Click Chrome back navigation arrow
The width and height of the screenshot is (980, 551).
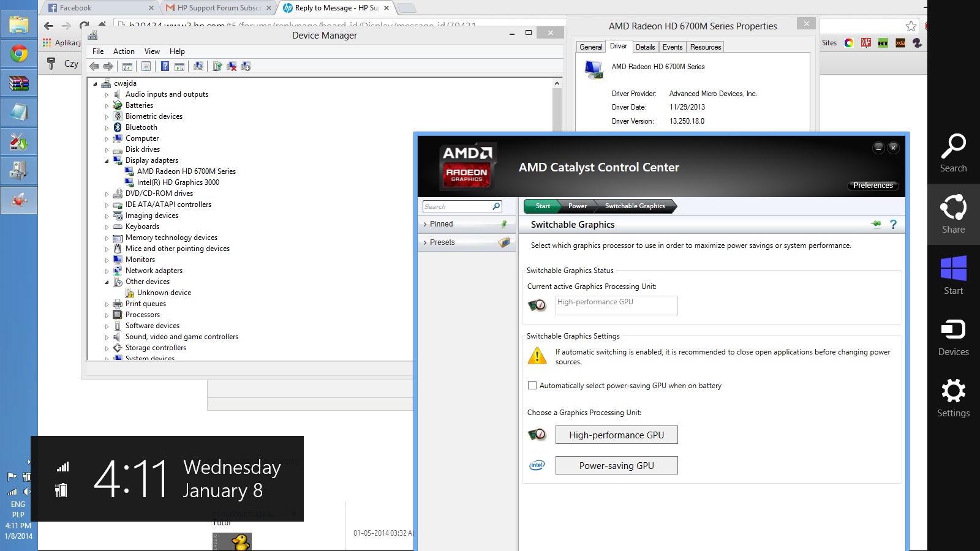tap(49, 26)
